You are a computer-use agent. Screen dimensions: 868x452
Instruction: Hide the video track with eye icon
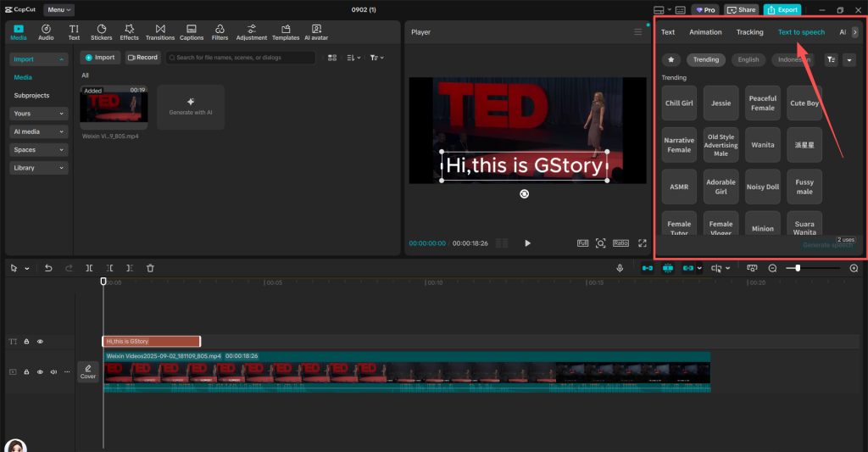pos(40,371)
